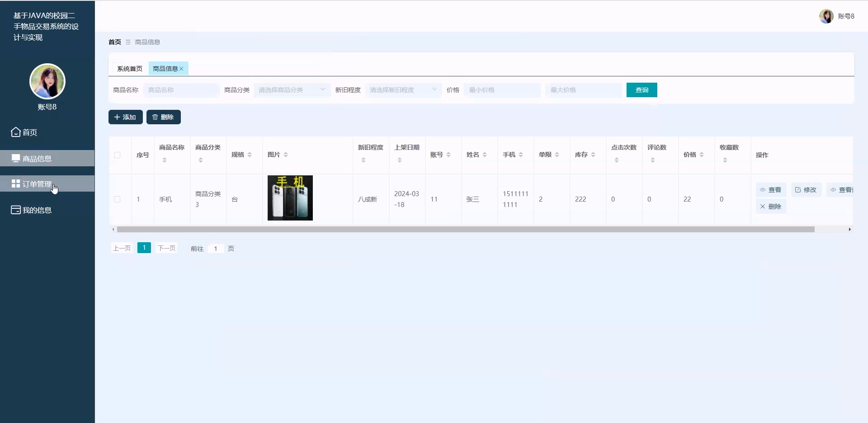Image resolution: width=868 pixels, height=423 pixels.
Task: Go to 首页 in the breadcrumb
Action: (115, 42)
